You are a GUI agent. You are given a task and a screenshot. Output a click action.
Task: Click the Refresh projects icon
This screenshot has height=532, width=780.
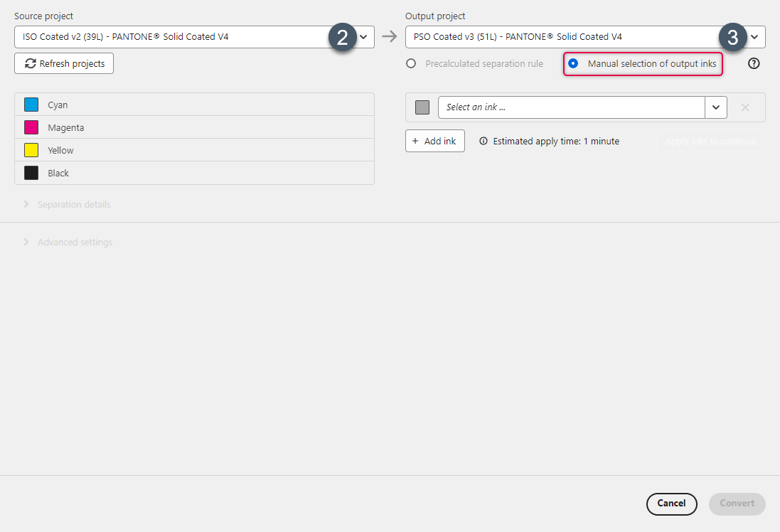(29, 63)
